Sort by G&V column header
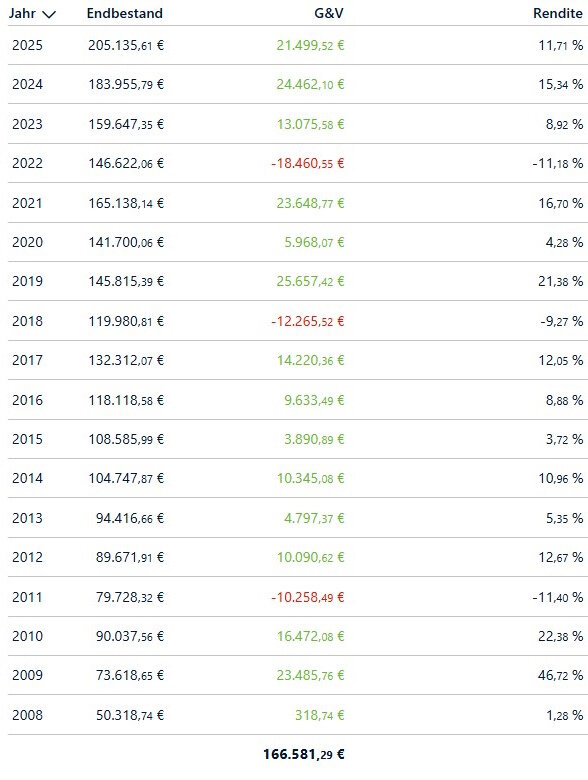 coord(328,13)
